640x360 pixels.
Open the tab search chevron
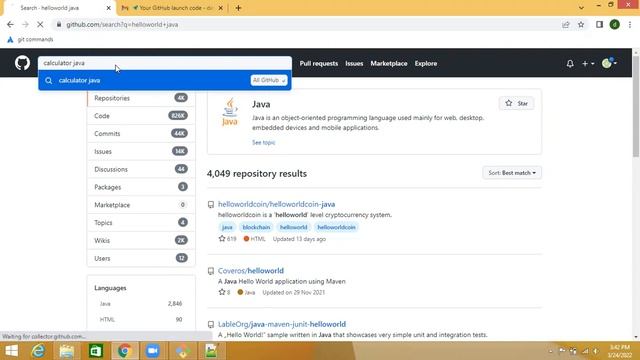(x=581, y=8)
